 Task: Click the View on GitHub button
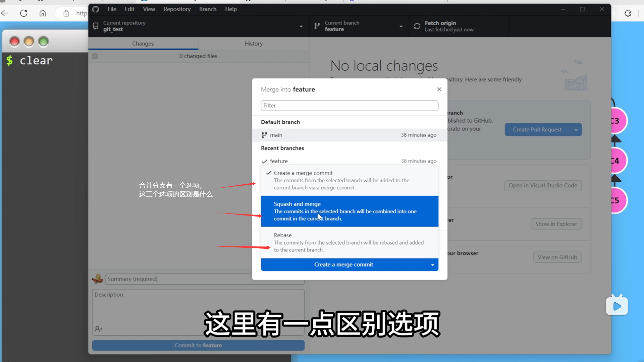[x=557, y=257]
